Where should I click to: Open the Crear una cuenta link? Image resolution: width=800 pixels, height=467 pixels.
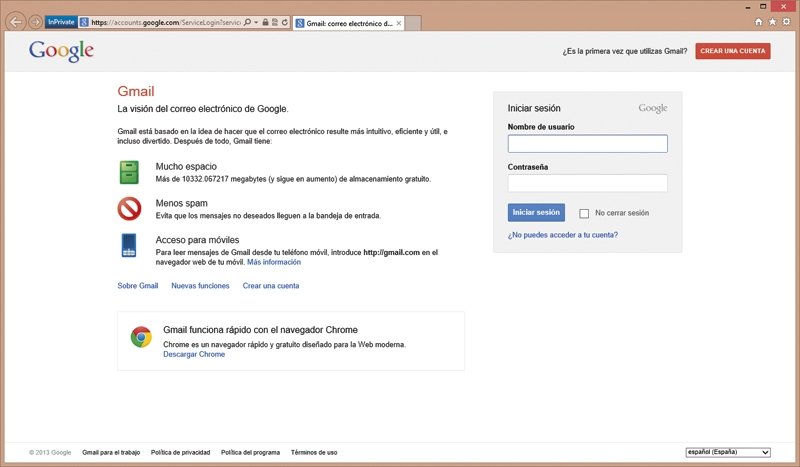click(x=271, y=286)
